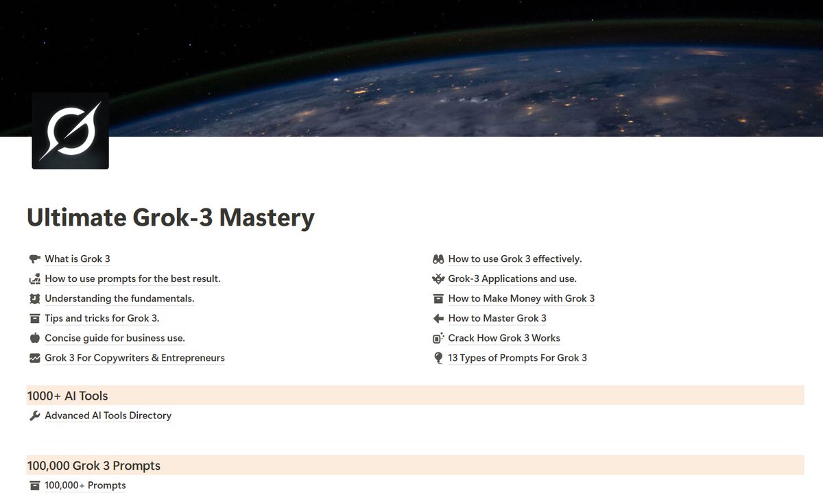
Task: Click wrench icon beside 'Advanced AI Tools Directory'
Action: 35,416
